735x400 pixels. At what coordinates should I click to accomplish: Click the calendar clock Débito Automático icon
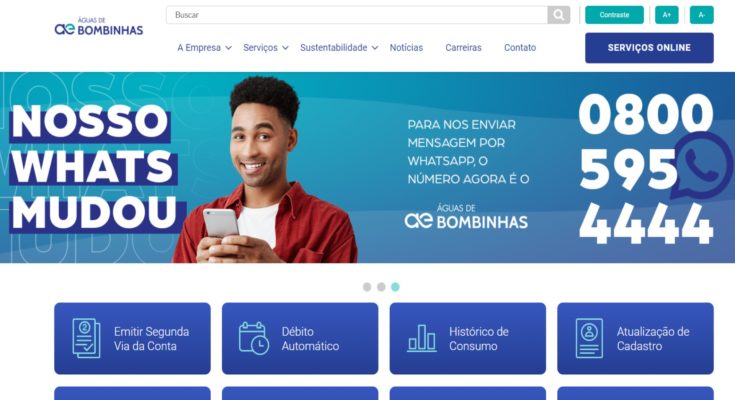point(254,338)
